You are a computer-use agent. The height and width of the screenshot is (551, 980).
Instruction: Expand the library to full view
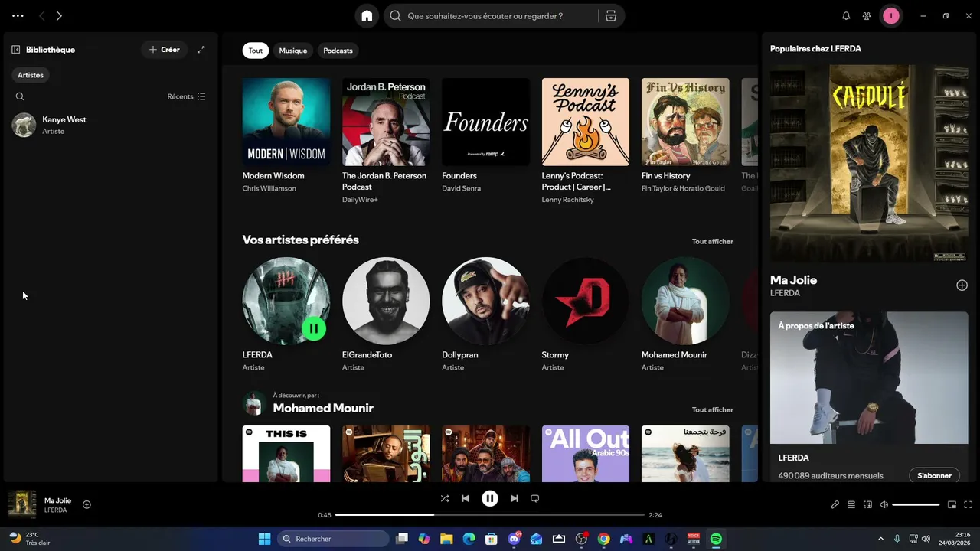(x=201, y=50)
